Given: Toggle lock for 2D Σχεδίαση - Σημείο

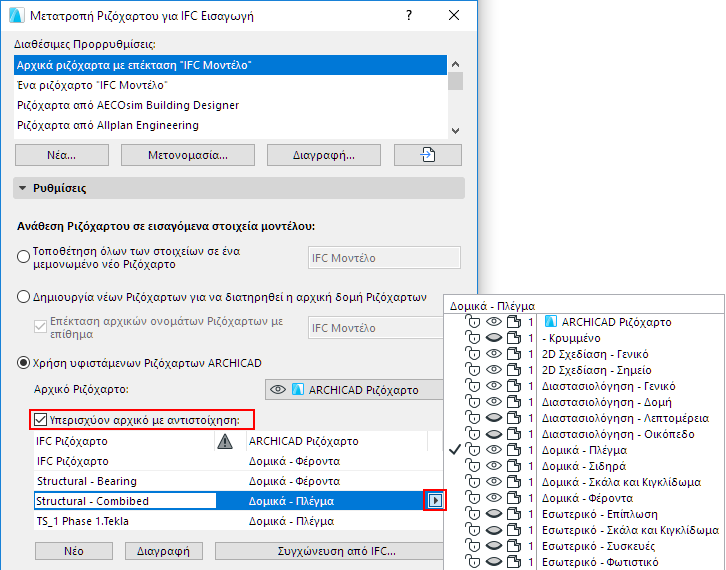Looking at the screenshot, I should (473, 370).
